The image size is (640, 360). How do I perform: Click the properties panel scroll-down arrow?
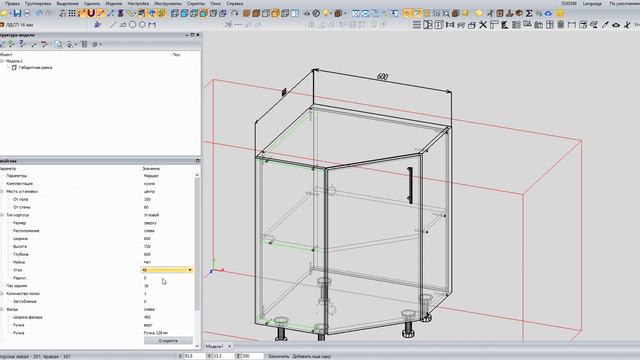click(197, 346)
